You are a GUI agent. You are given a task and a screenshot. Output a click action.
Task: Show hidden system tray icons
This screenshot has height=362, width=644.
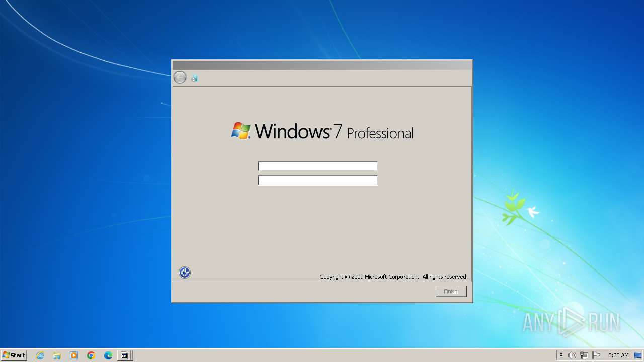pos(561,355)
